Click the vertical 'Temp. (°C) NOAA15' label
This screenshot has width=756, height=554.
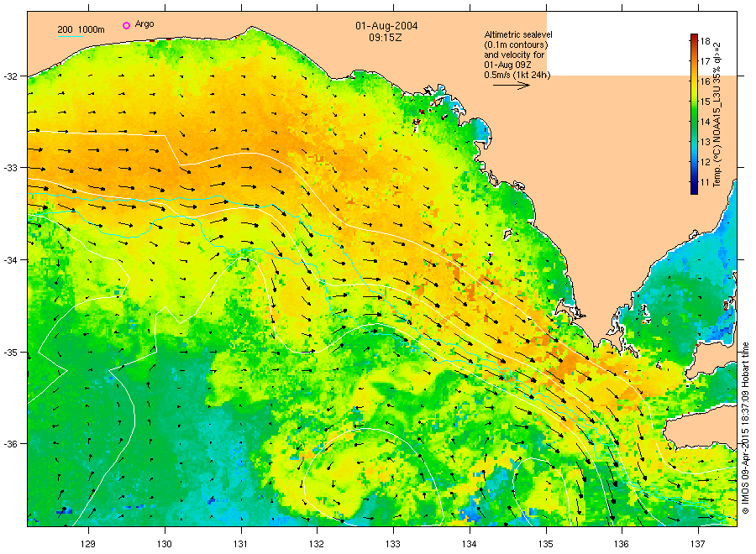click(x=717, y=115)
